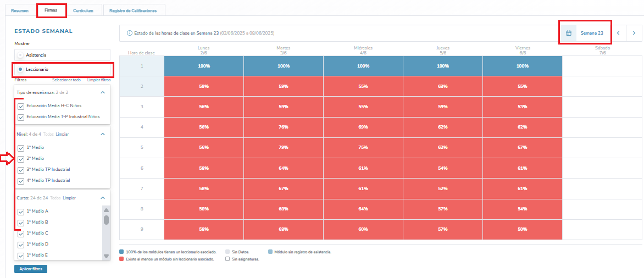Open the Semana 23 week selector
The height and width of the screenshot is (278, 644).
[x=591, y=33]
